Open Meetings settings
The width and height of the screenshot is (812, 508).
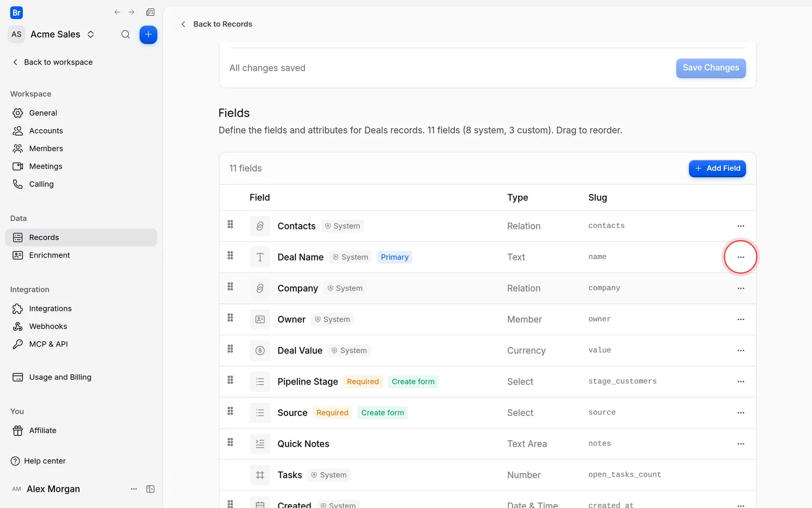81,166
